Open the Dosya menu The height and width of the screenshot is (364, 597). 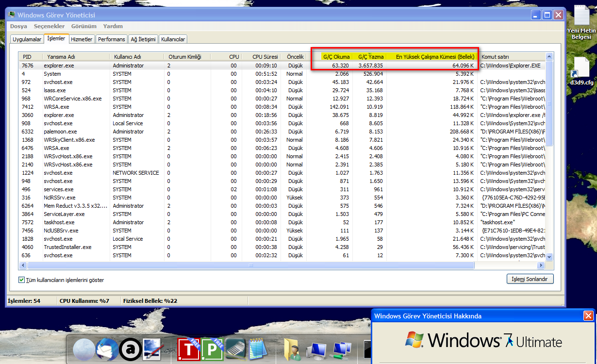pos(19,26)
